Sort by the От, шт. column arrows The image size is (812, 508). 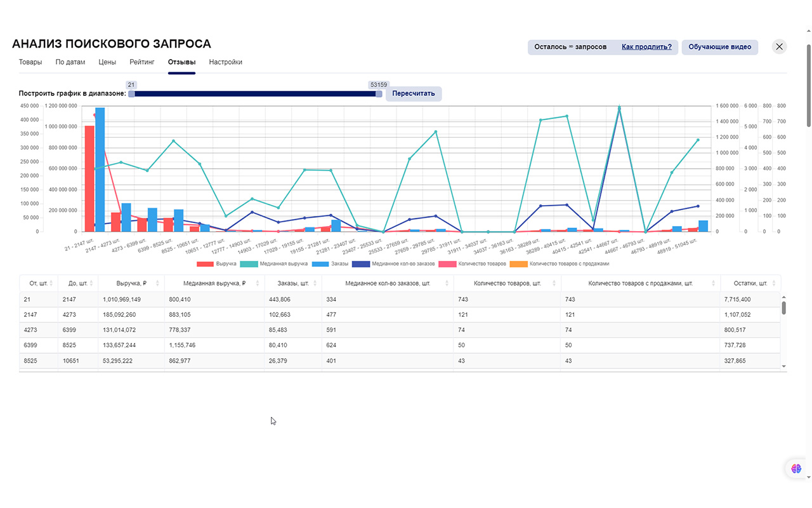tap(51, 283)
